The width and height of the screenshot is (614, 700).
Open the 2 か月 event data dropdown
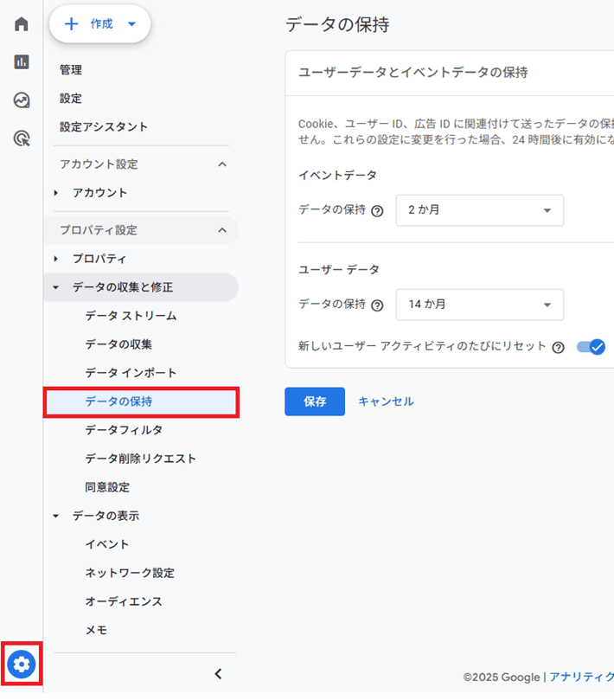click(x=479, y=210)
